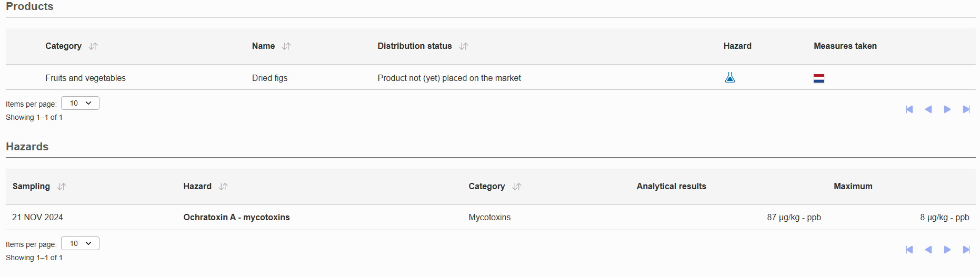The height and width of the screenshot is (278, 980).
Task: Click the Netherlands flag under Measures taken
Action: (818, 78)
